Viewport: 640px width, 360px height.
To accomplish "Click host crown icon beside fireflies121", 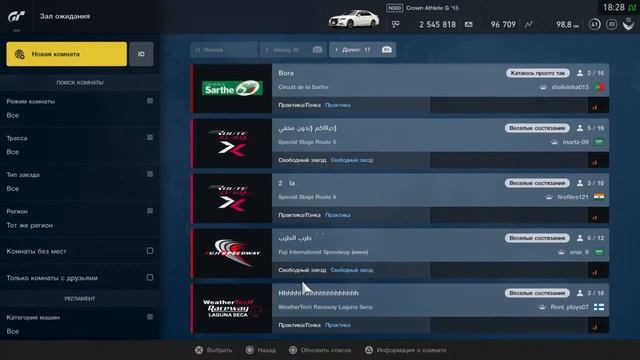I will click(x=549, y=197).
